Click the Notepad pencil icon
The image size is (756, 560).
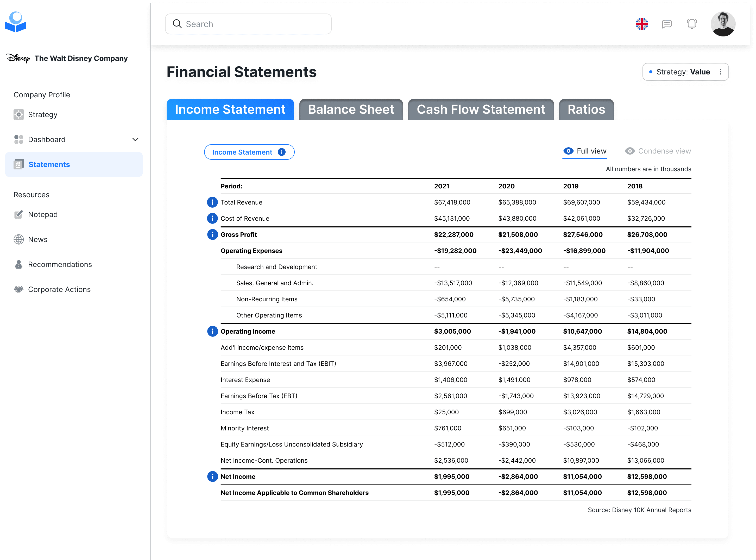(19, 215)
